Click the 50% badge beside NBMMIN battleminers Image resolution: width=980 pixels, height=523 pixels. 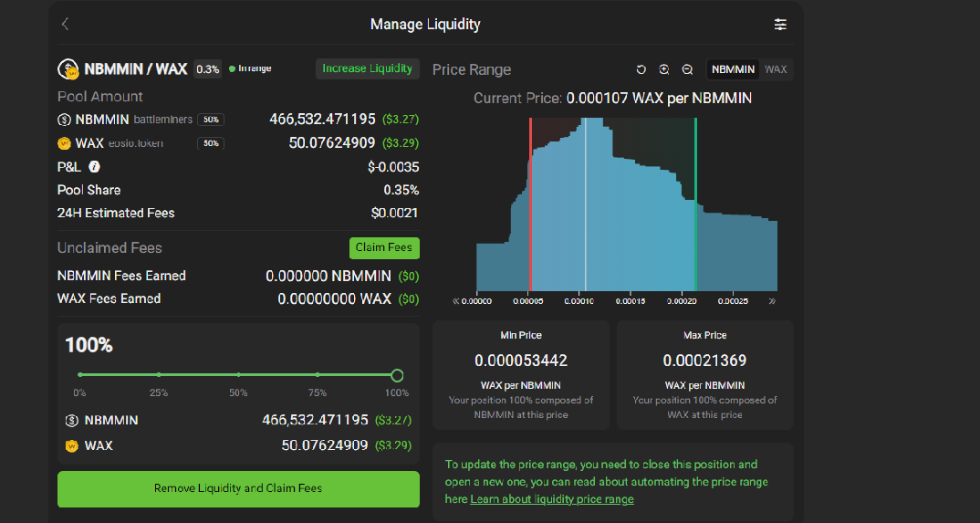[x=211, y=120]
